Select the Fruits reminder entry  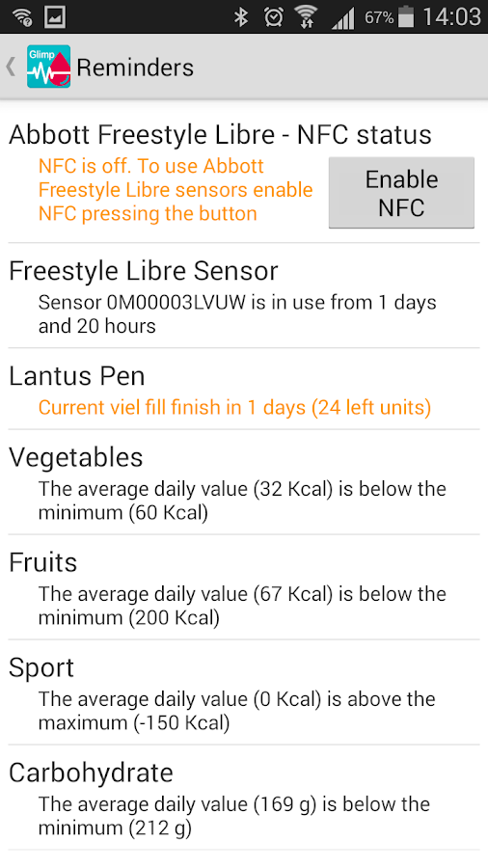[x=244, y=586]
